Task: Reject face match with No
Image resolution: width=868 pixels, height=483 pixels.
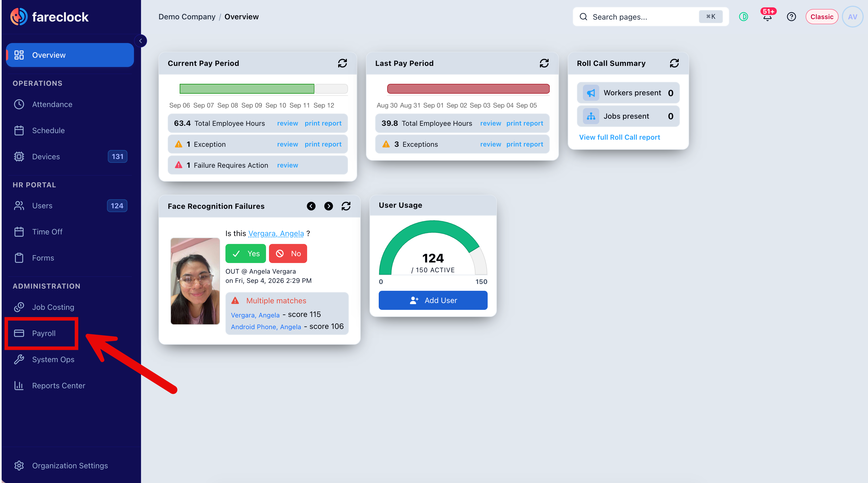Action: click(288, 253)
